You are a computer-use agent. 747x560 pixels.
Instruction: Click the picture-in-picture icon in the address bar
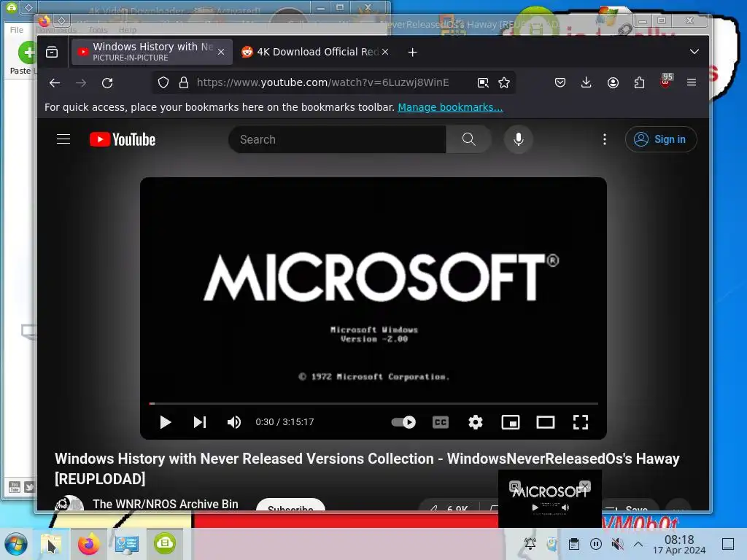(483, 83)
